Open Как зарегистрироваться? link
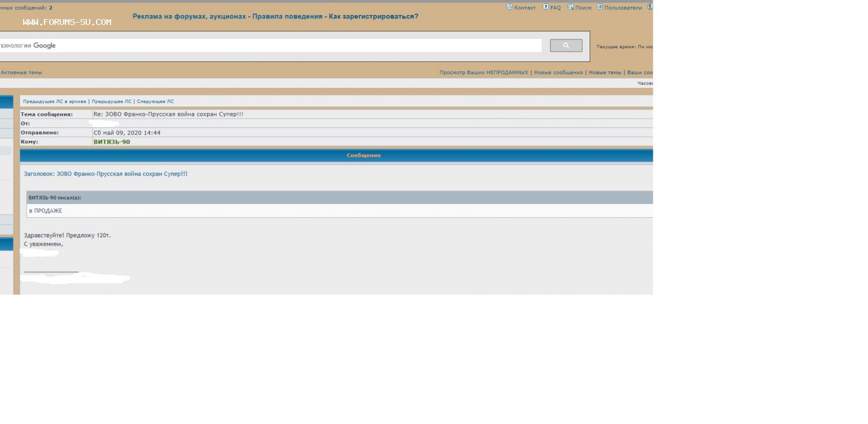868x424 pixels. 373,17
